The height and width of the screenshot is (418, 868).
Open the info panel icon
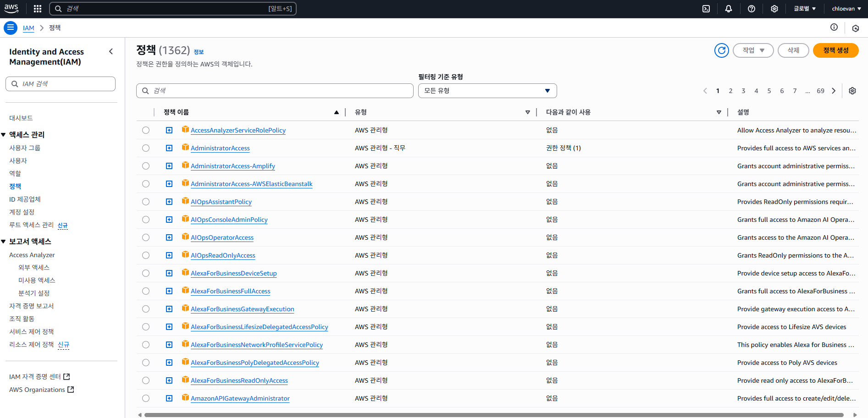click(x=834, y=27)
